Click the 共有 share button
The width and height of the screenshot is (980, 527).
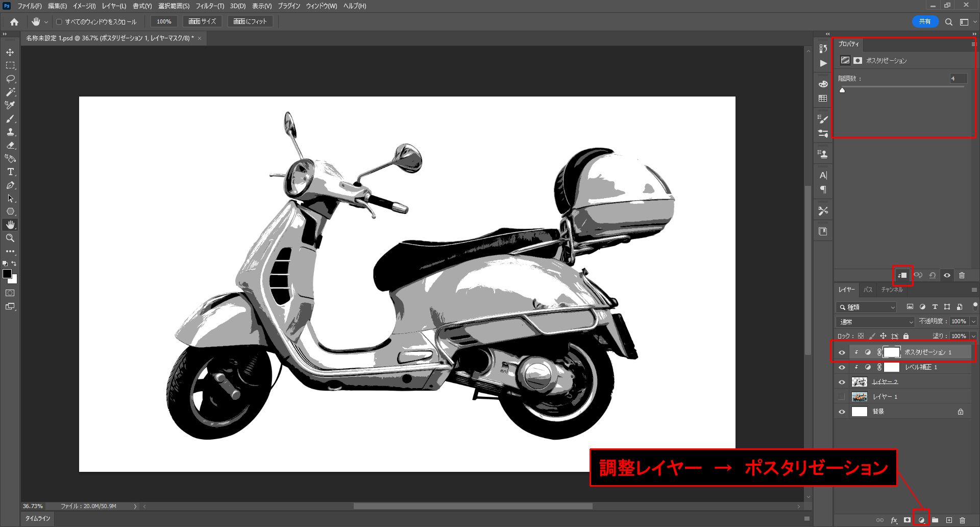924,21
